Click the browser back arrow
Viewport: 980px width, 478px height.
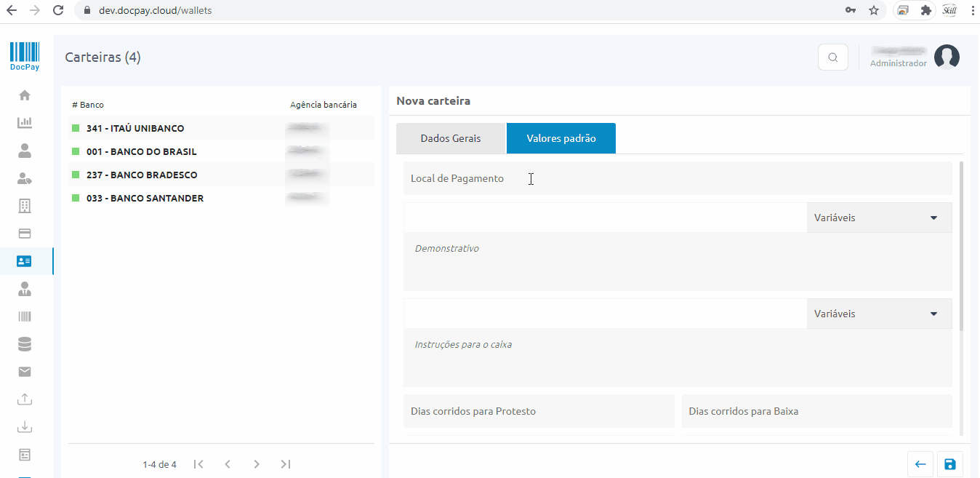[12, 10]
